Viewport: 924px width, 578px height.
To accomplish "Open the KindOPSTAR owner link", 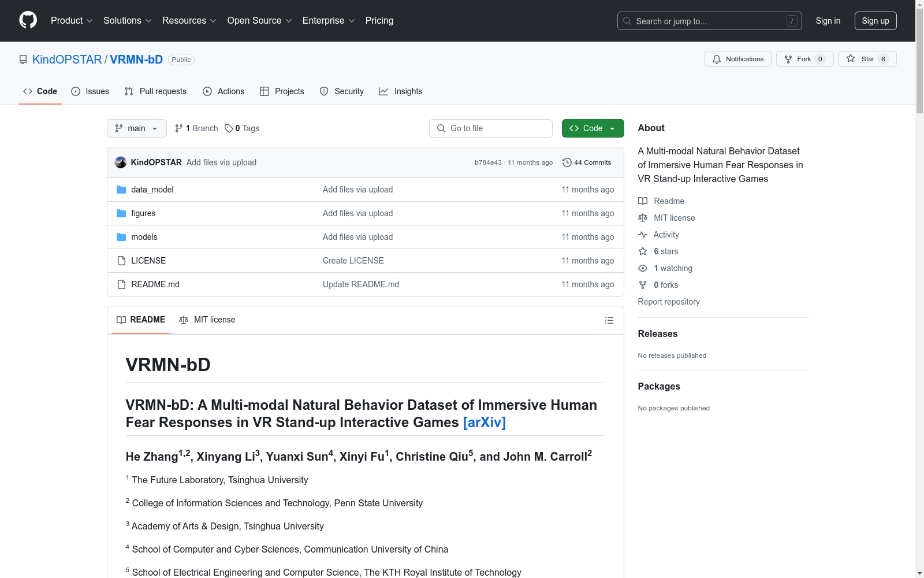I will point(67,60).
